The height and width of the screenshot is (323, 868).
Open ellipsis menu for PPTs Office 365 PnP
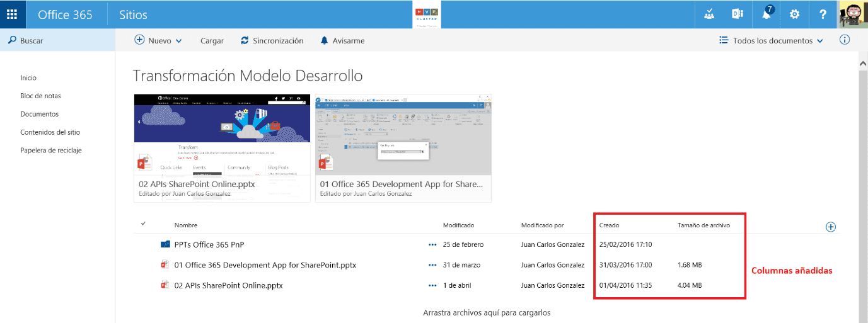(432, 244)
